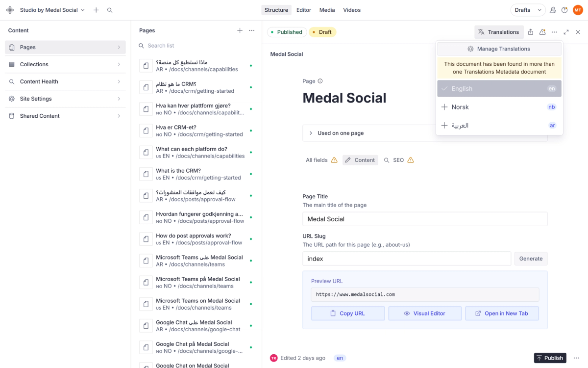Click the Content Health magnifier icon

pyautogui.click(x=12, y=81)
